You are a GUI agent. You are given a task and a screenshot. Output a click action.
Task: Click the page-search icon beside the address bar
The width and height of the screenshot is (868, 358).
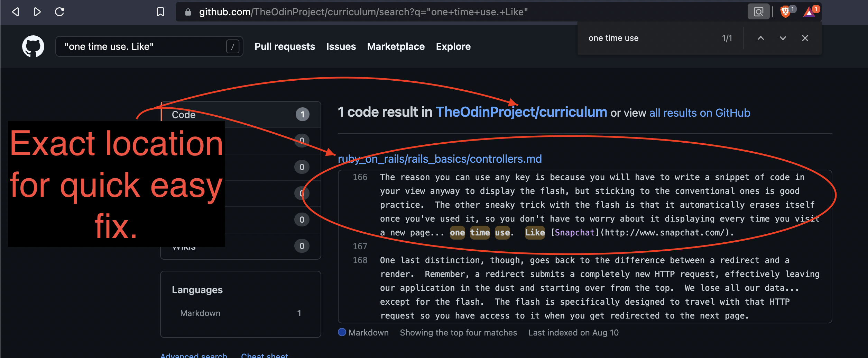(x=758, y=12)
